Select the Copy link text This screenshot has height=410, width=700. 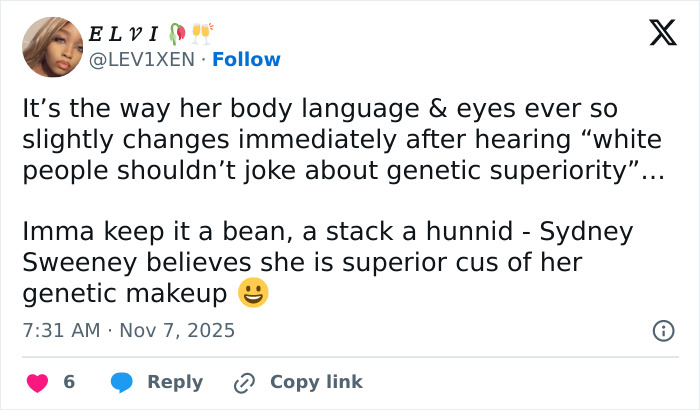316,382
